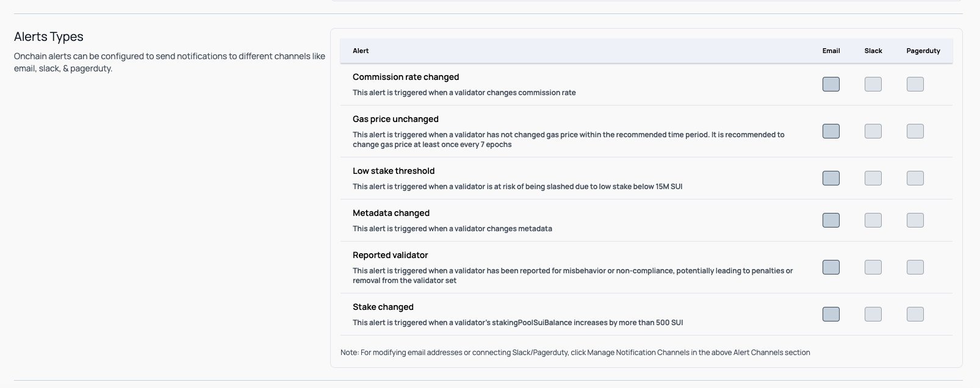The image size is (980, 388).
Task: Toggle Email for Metadata changed alert
Action: pos(830,220)
